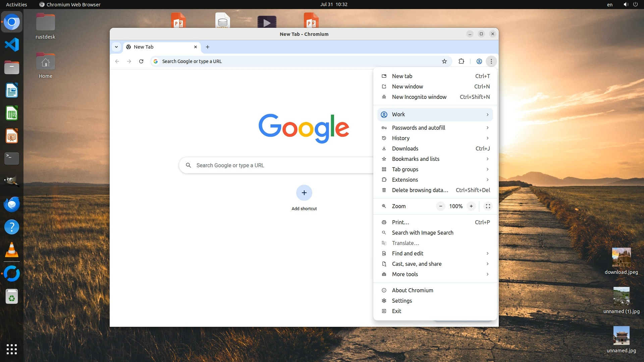Open the Extensions puzzle icon in toolbar

click(462, 61)
